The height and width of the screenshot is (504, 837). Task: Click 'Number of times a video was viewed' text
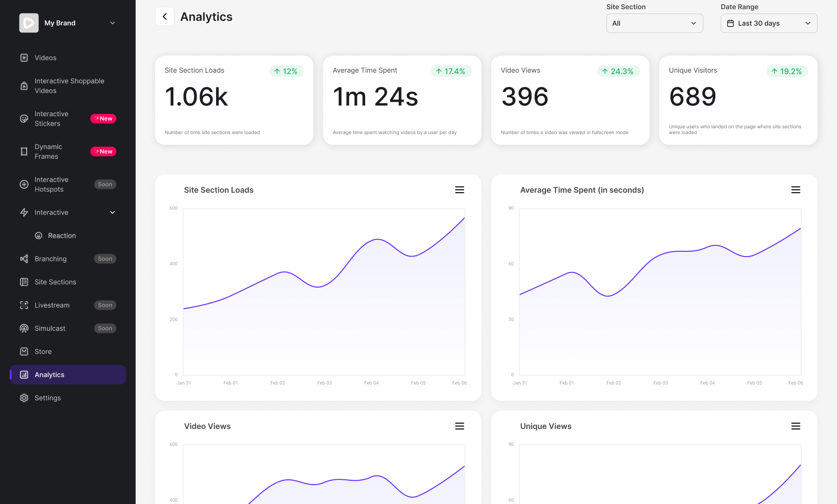(565, 133)
